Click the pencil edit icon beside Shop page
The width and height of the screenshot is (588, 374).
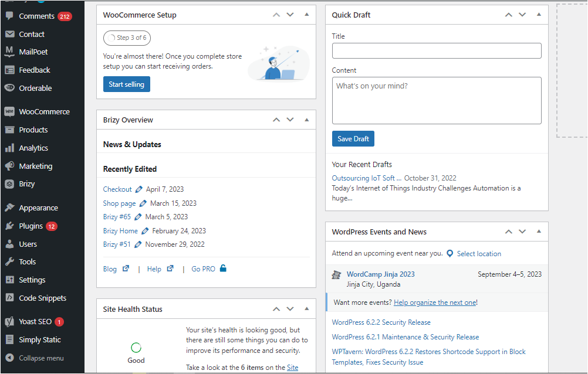[143, 203]
